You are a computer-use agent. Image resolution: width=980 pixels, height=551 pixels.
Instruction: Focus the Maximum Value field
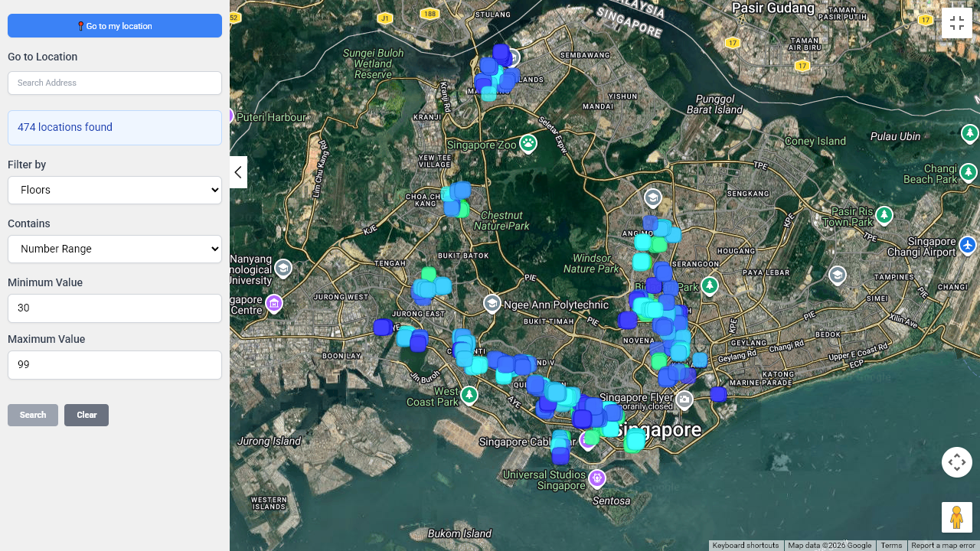click(115, 364)
